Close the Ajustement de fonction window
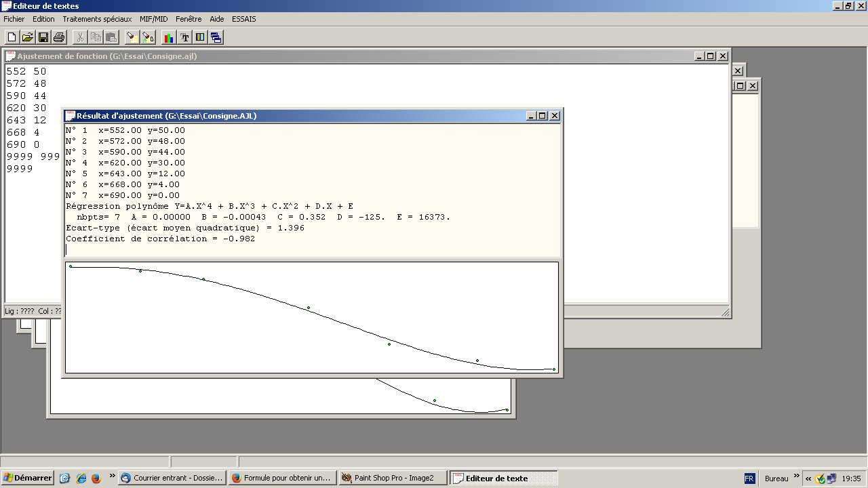Screen dimensions: 868x488 [723, 56]
